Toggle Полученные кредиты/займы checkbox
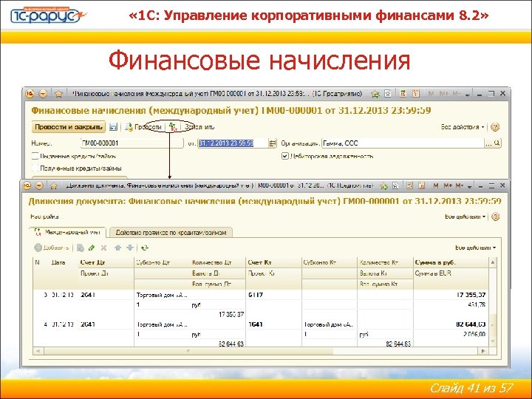This screenshot has width=532, height=399. click(35, 168)
